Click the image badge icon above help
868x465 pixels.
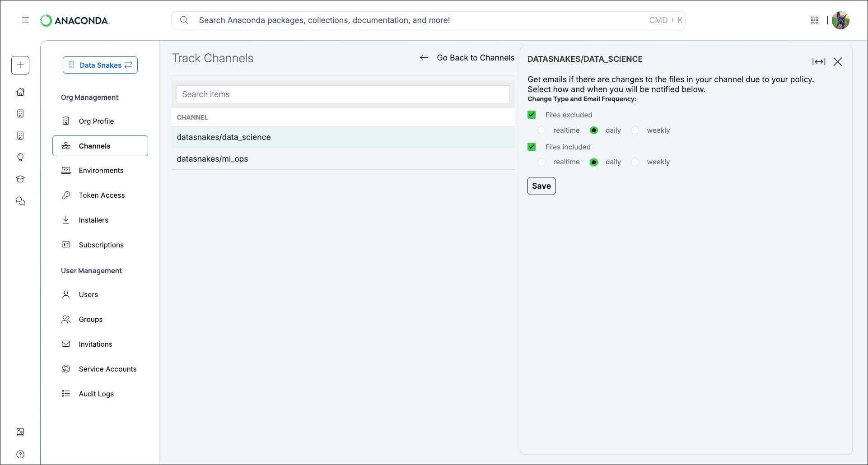[x=20, y=432]
